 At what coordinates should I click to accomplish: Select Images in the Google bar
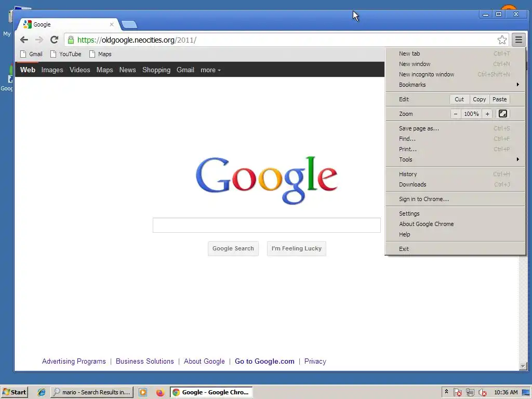(52, 70)
